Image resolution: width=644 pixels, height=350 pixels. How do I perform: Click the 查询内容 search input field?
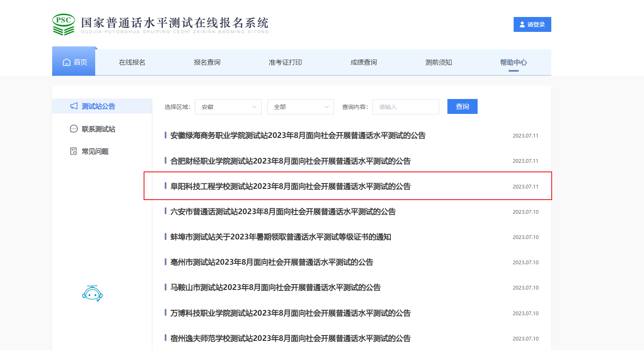tap(406, 107)
